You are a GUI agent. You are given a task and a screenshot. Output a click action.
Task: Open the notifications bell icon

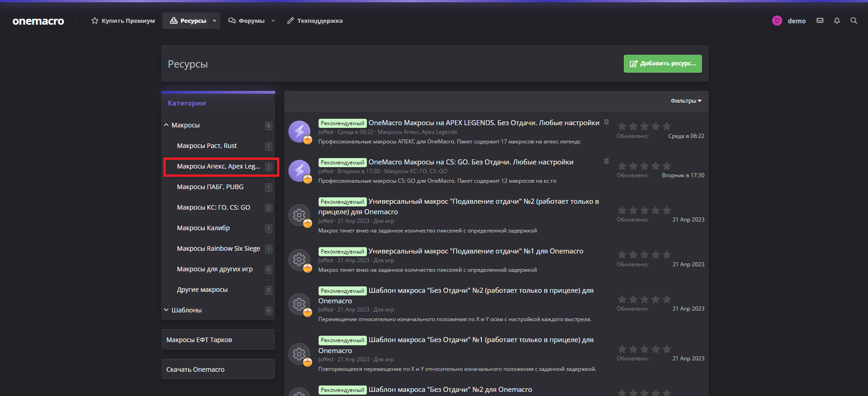pyautogui.click(x=837, y=21)
